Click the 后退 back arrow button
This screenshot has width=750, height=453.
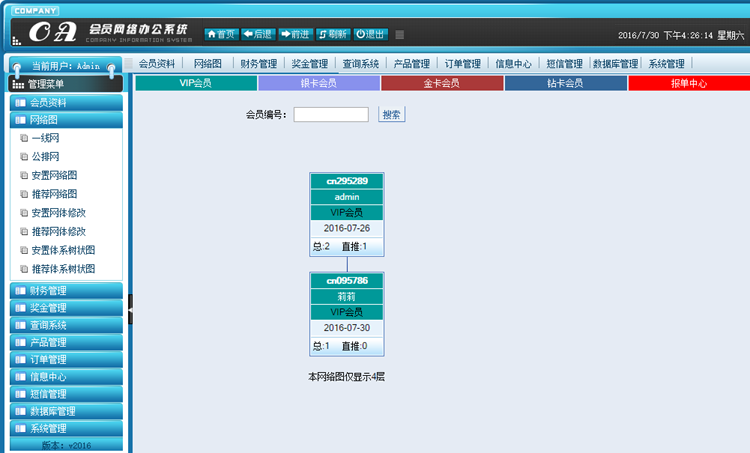(258, 34)
